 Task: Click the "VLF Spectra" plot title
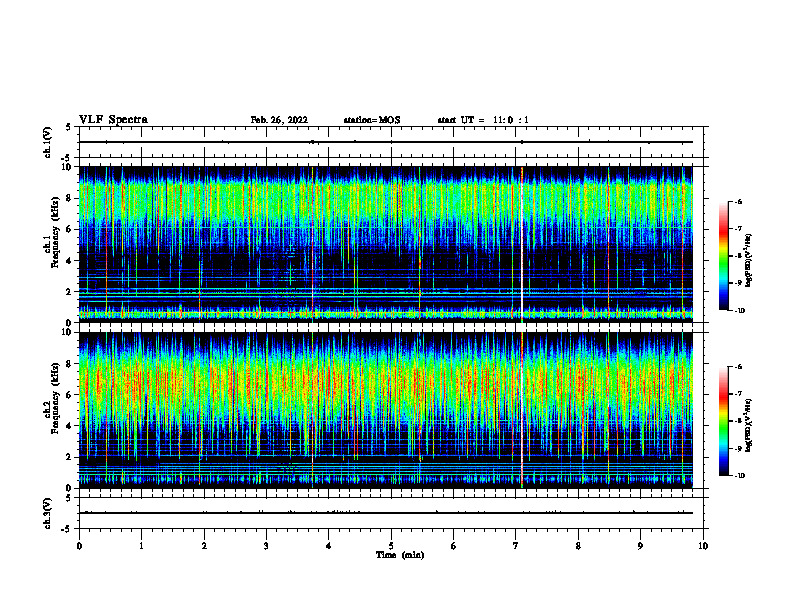tap(113, 120)
